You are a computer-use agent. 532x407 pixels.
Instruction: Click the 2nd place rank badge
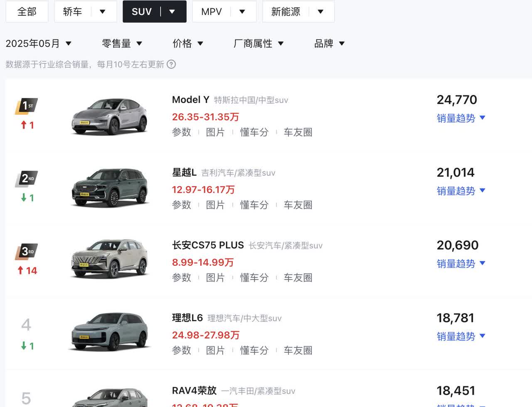point(27,179)
